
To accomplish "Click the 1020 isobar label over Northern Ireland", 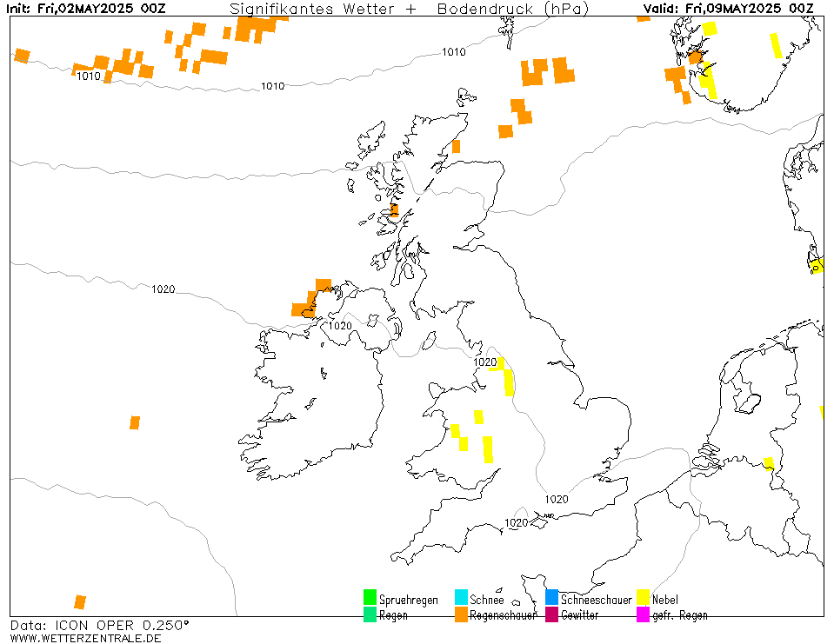I will [x=340, y=326].
